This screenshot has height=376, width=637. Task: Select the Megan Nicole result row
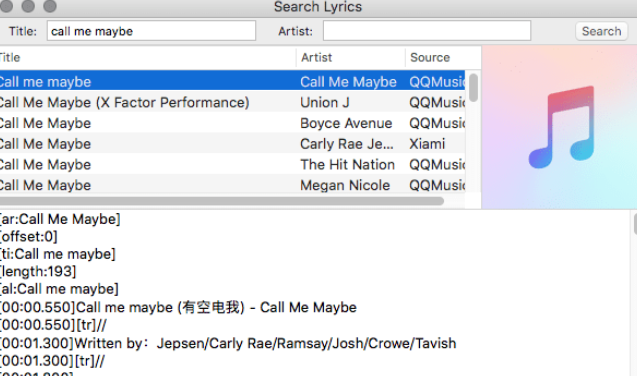(232, 185)
